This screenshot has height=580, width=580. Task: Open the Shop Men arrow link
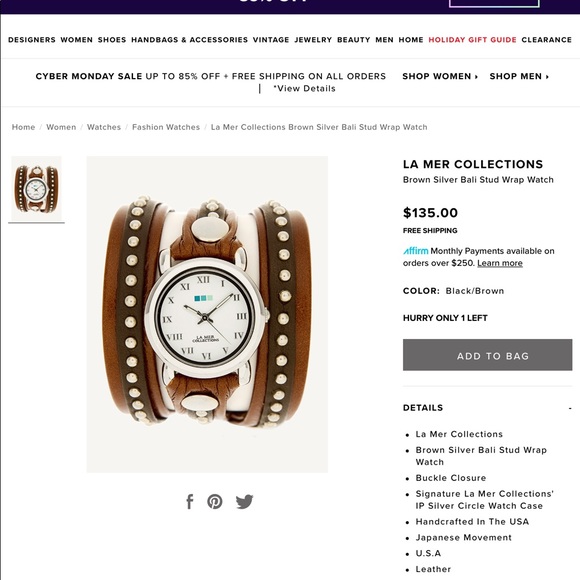tap(519, 76)
